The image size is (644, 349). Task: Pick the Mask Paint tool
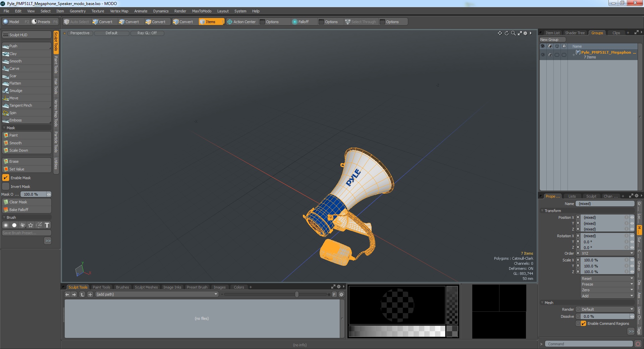(26, 135)
